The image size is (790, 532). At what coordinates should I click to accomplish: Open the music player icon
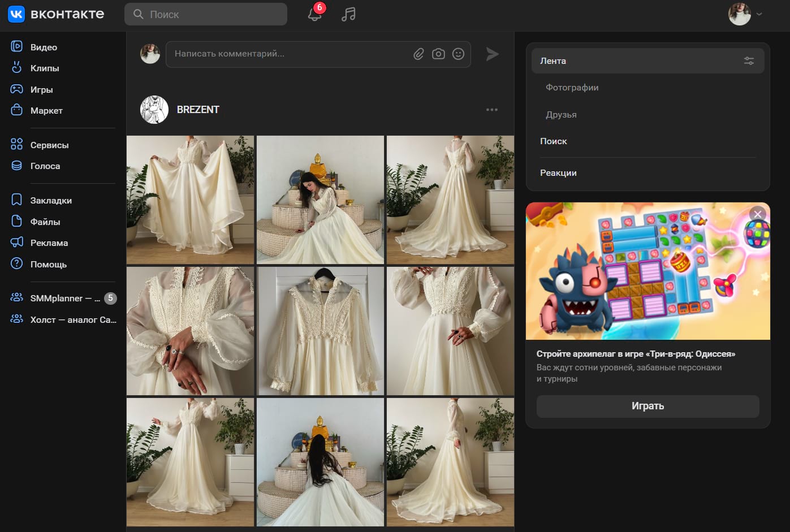[348, 14]
